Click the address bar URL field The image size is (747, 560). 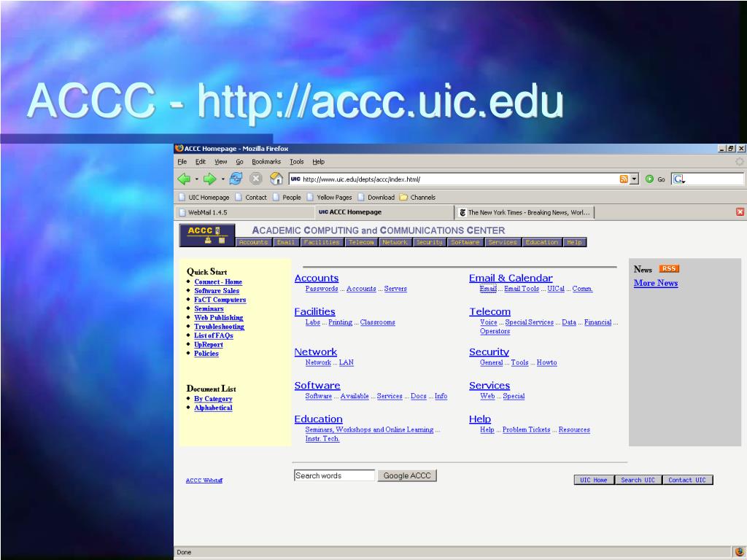point(452,179)
